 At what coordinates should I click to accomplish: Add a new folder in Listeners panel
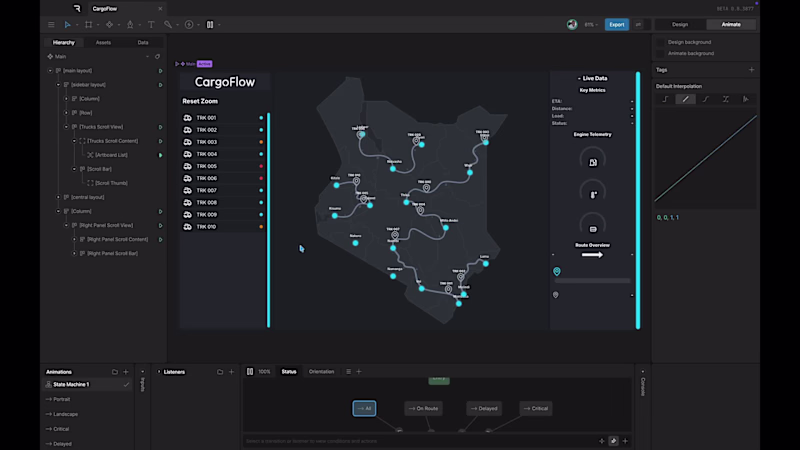220,372
